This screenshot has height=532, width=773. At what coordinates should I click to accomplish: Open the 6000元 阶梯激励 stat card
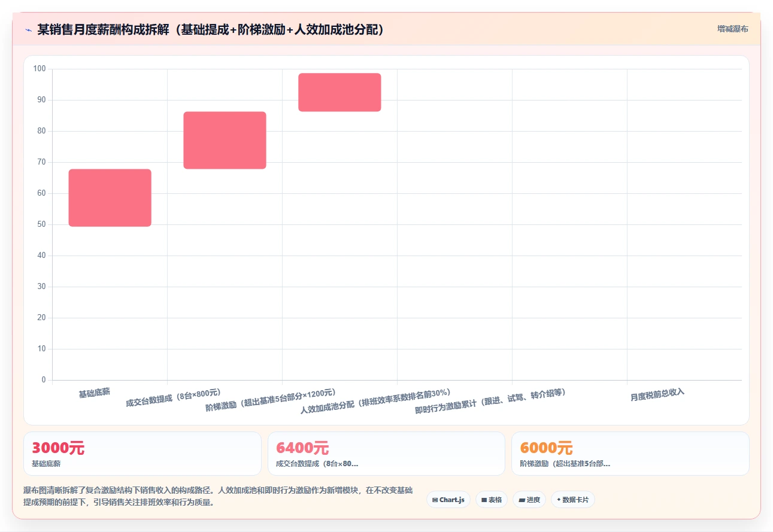pyautogui.click(x=630, y=454)
